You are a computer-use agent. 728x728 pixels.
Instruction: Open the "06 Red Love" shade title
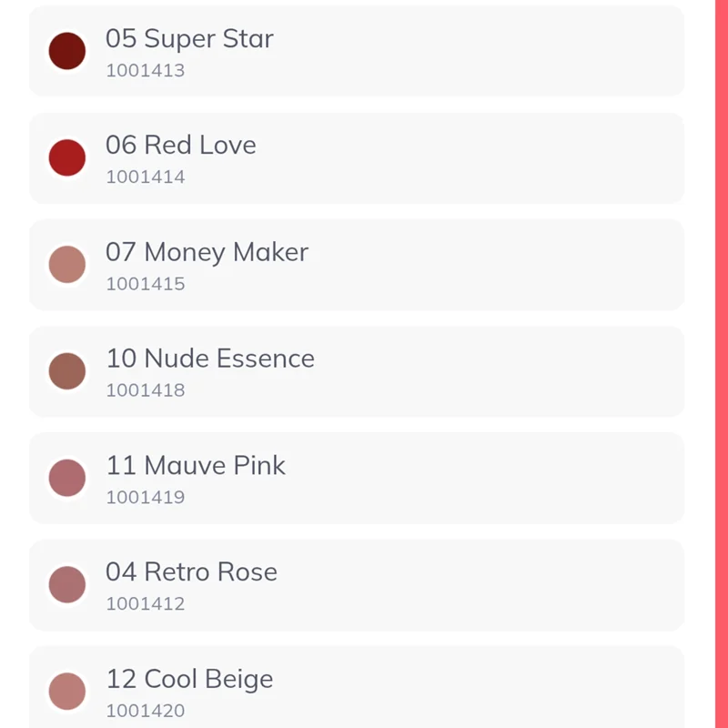181,145
